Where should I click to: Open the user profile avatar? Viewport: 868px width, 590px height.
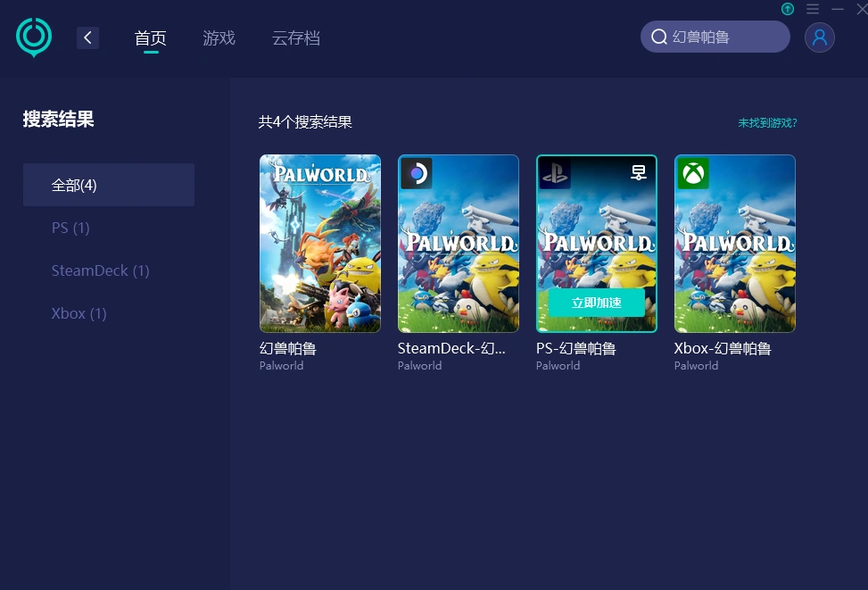pyautogui.click(x=819, y=37)
